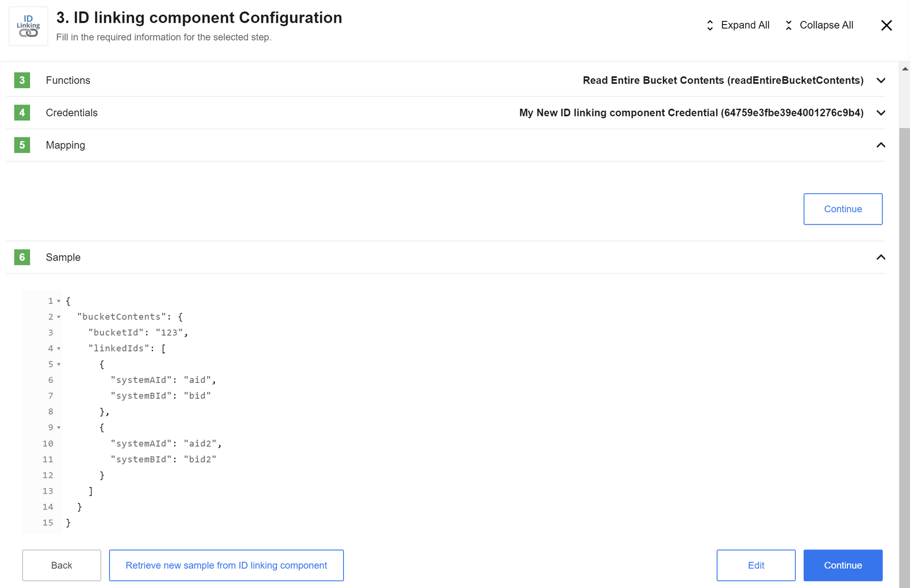Click Retrieve new sample from ID linking component
This screenshot has height=588, width=910.
(x=226, y=565)
